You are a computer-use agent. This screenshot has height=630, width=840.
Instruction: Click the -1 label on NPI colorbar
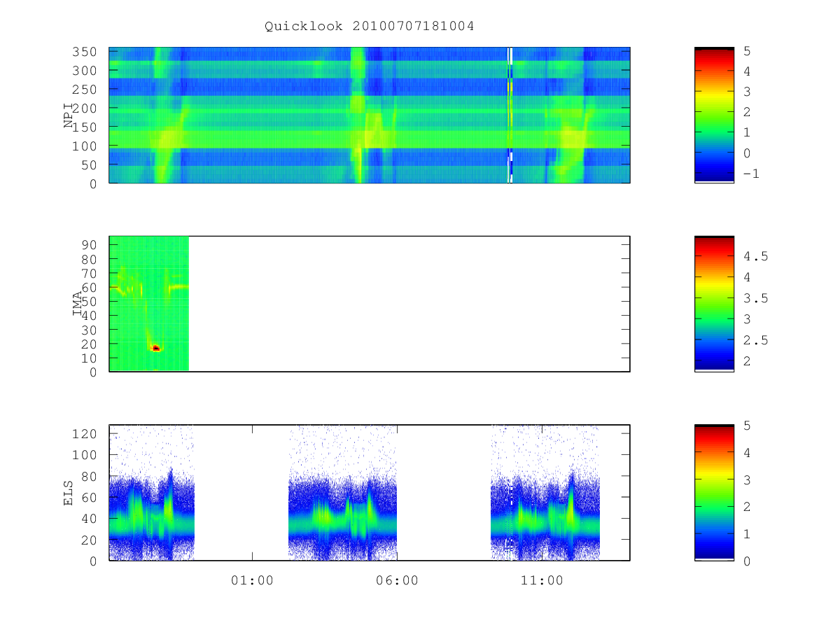click(752, 174)
